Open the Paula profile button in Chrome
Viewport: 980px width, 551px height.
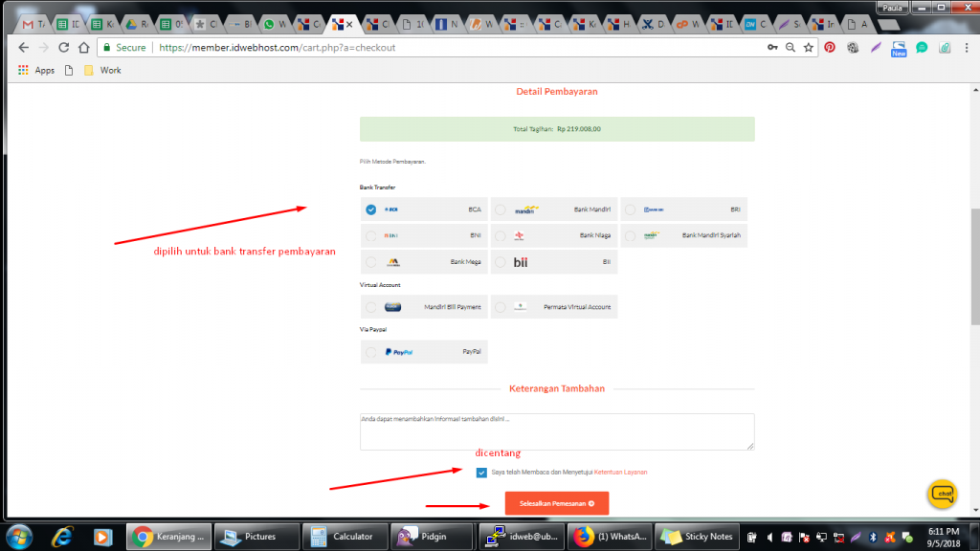coord(893,8)
